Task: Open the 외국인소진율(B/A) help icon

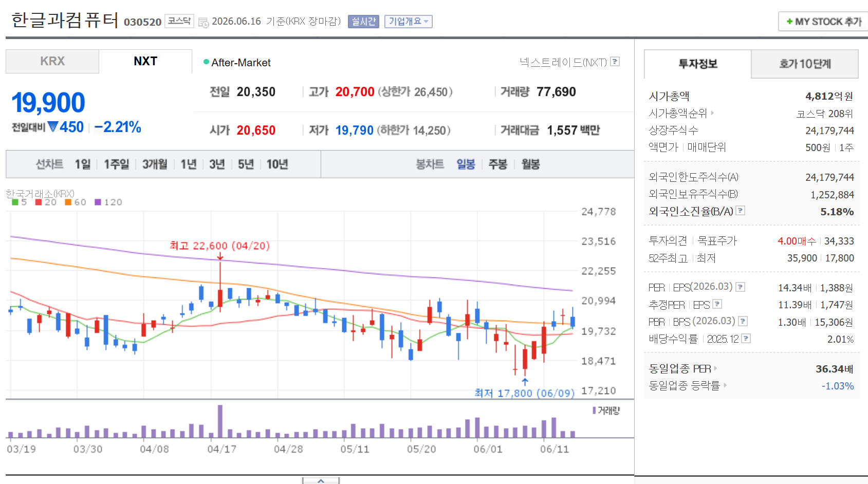Action: pos(740,210)
